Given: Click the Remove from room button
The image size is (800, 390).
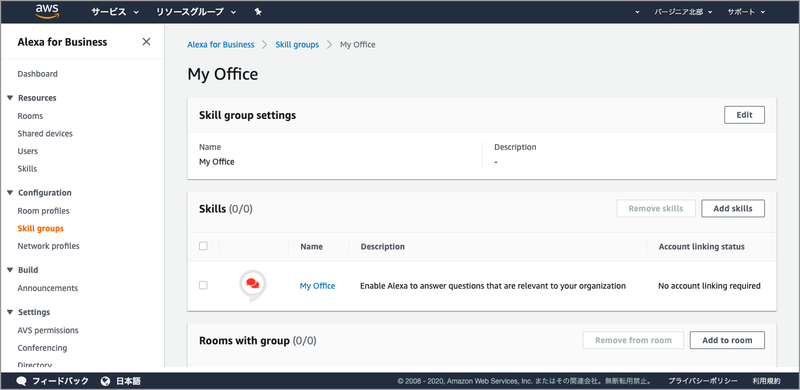Looking at the screenshot, I should tap(633, 340).
